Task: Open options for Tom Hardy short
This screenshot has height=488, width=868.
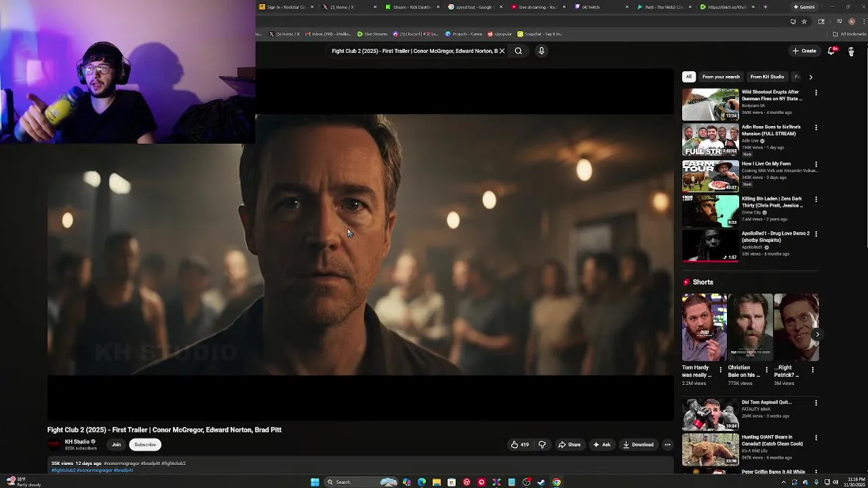Action: 720,370
